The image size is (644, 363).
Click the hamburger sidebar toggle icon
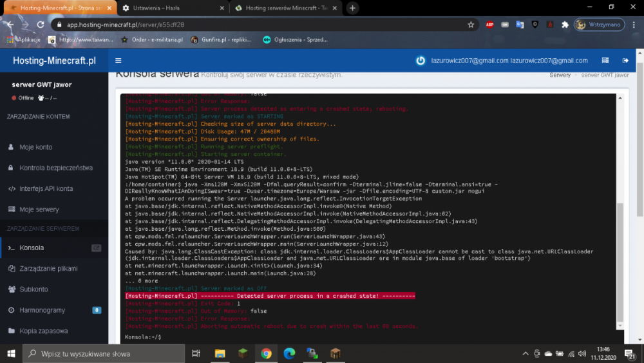point(118,61)
